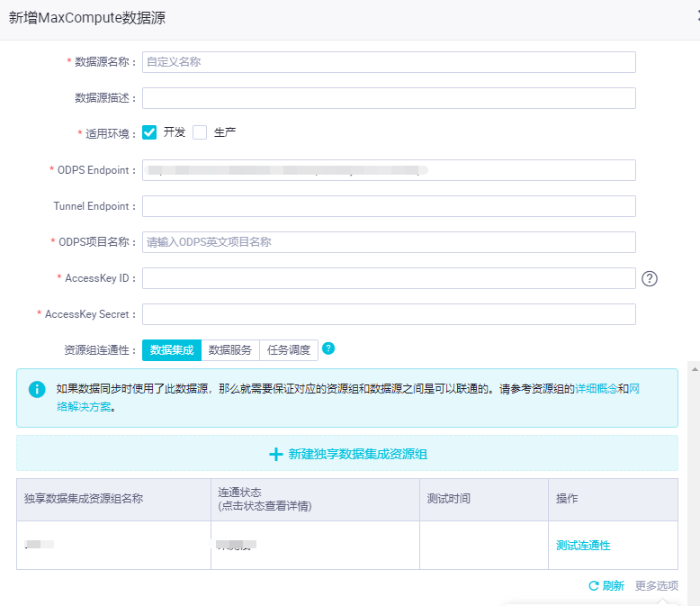
Task: Click the 数据源描述 input field
Action: pyautogui.click(x=389, y=98)
